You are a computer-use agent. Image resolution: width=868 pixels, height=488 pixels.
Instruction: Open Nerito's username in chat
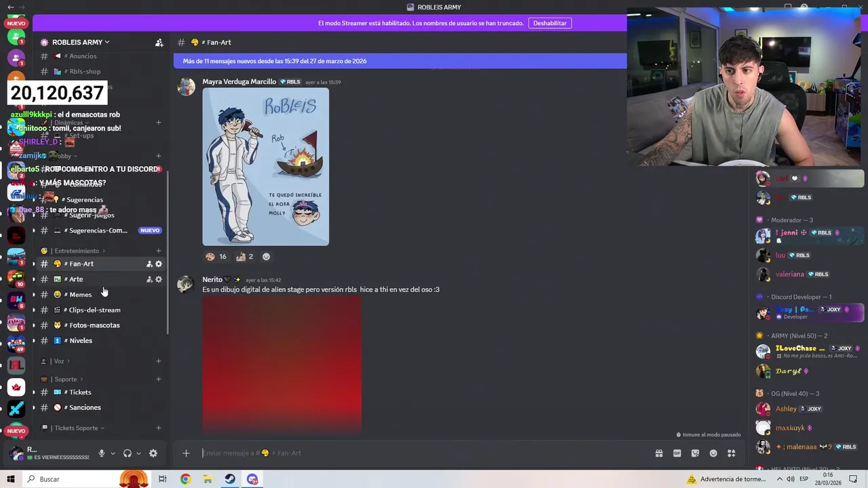click(x=212, y=279)
